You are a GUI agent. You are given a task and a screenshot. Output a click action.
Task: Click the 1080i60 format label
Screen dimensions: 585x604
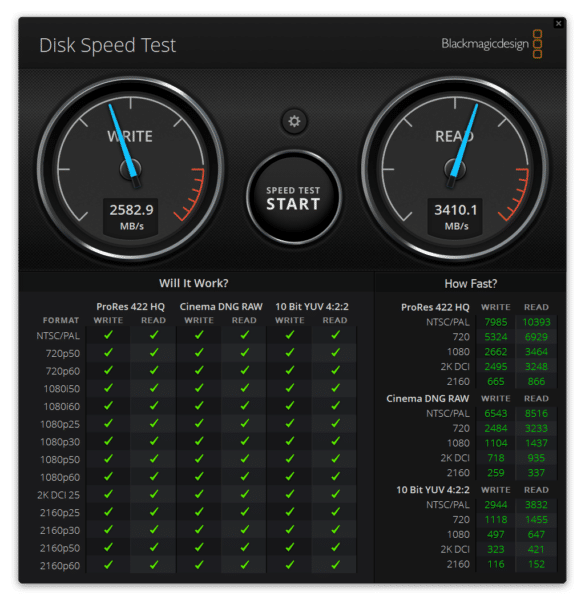[x=62, y=407]
